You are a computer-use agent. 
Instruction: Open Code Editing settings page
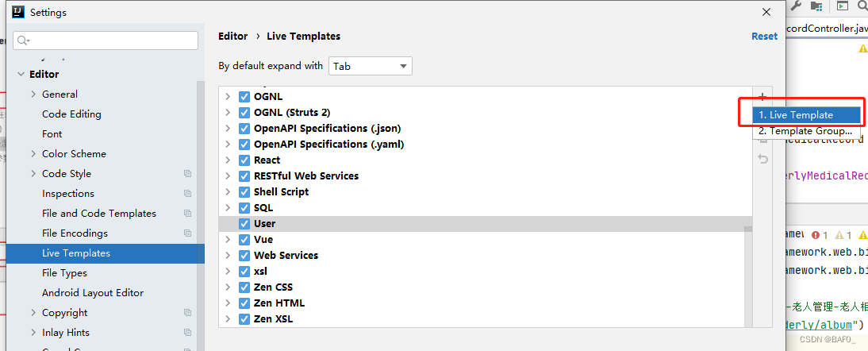click(x=71, y=114)
